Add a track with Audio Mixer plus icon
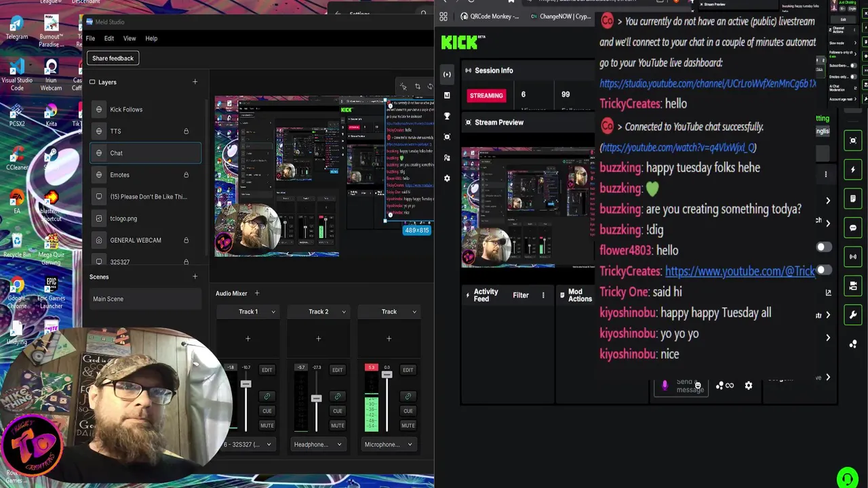Screen dimensions: 868x488 click(x=257, y=293)
